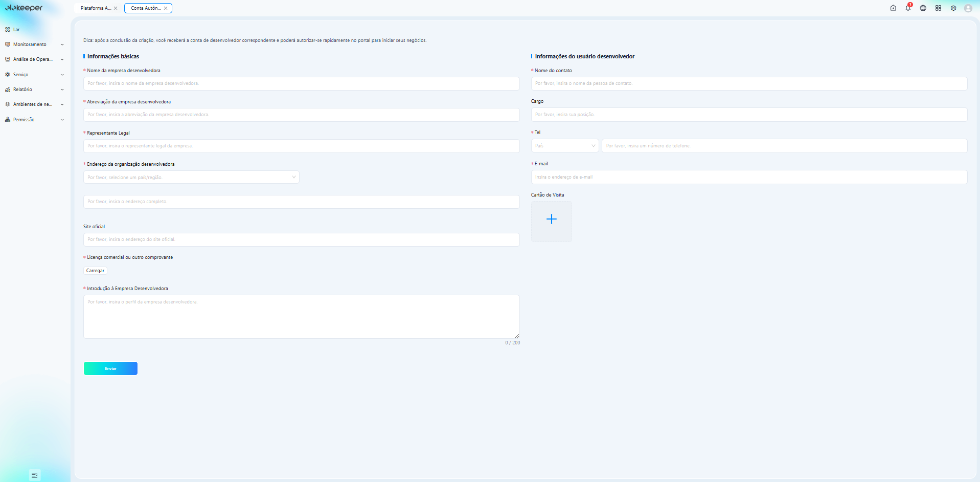Open the notifications bell
This screenshot has height=482, width=980.
[908, 8]
